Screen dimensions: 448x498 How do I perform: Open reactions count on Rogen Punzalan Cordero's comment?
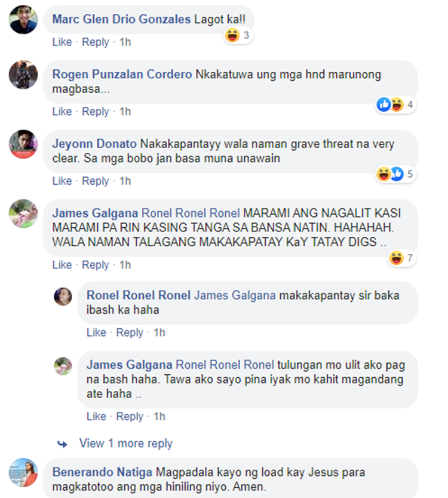point(396,105)
